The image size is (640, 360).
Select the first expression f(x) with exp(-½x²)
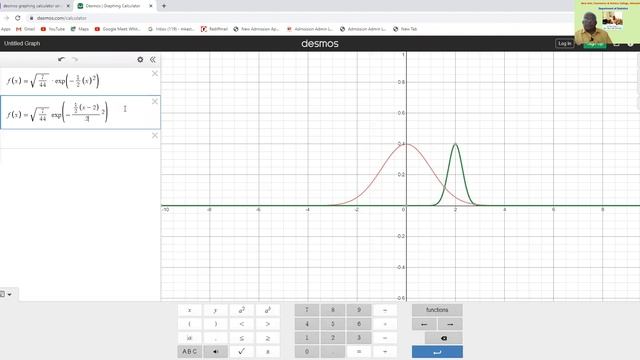[80, 81]
